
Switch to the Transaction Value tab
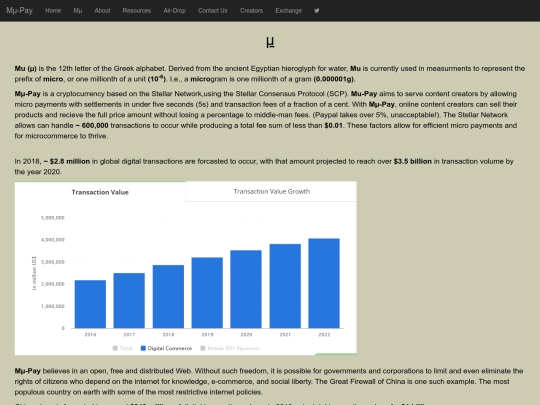(100, 192)
